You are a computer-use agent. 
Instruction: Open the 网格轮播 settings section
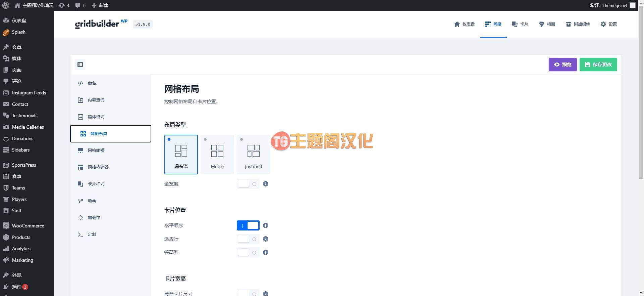pos(111,151)
